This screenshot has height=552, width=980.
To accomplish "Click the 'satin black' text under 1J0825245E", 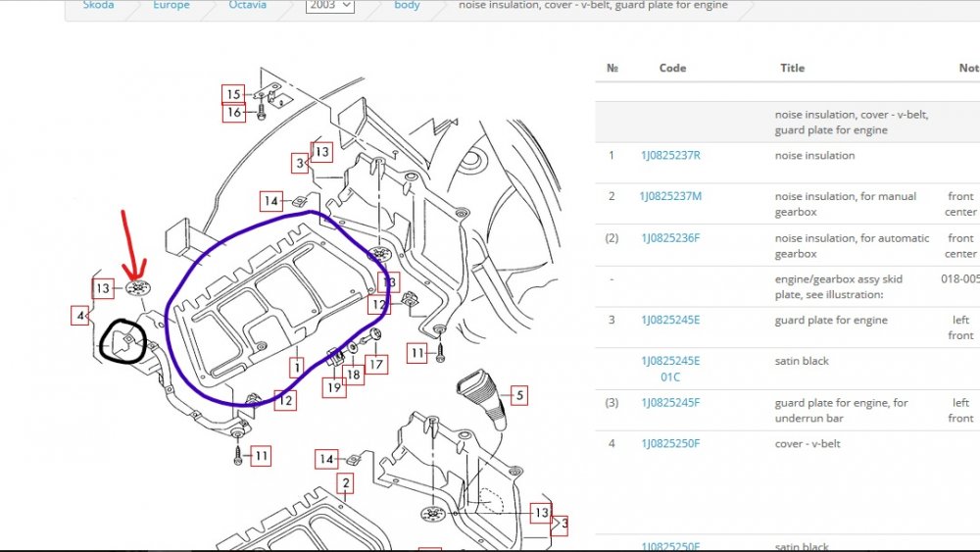I will click(802, 361).
